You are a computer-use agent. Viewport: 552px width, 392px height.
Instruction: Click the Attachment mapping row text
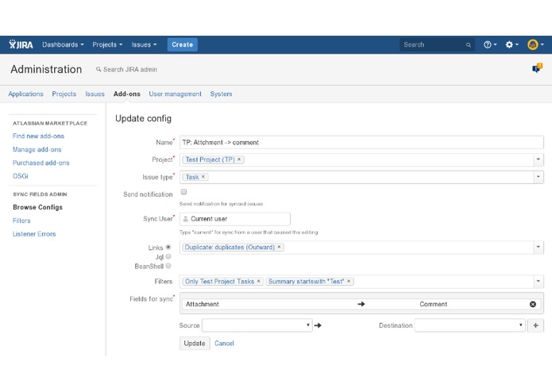(203, 304)
